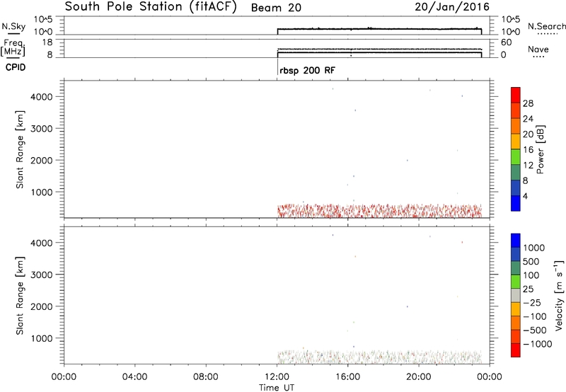The height and width of the screenshot is (392, 566).
Task: Click the red top segment of Power colorbar
Action: [x=516, y=95]
